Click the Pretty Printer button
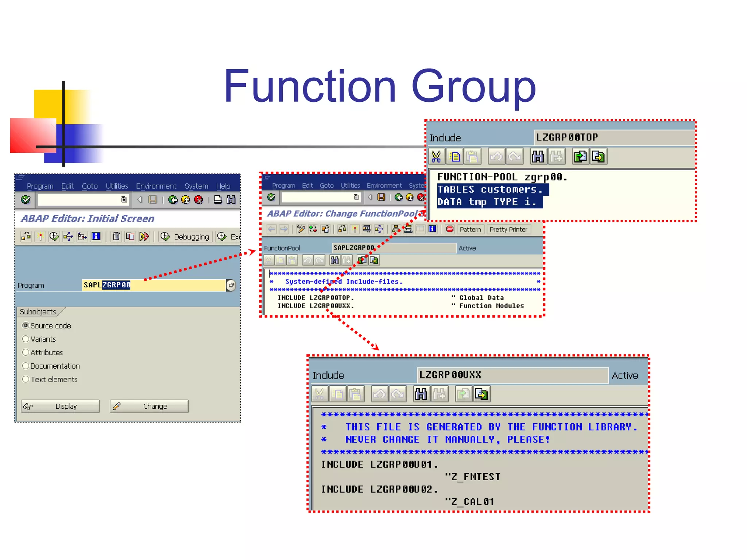This screenshot has height=560, width=747. pyautogui.click(x=508, y=229)
